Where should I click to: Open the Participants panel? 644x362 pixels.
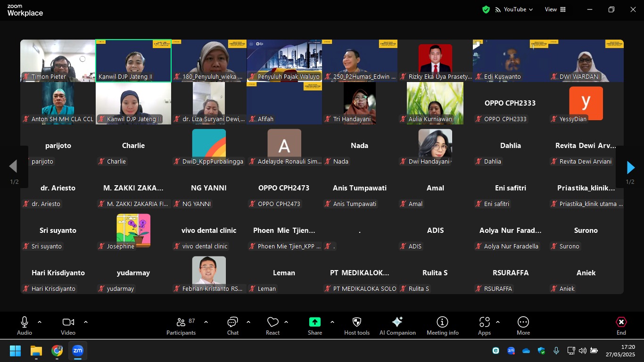click(x=181, y=326)
